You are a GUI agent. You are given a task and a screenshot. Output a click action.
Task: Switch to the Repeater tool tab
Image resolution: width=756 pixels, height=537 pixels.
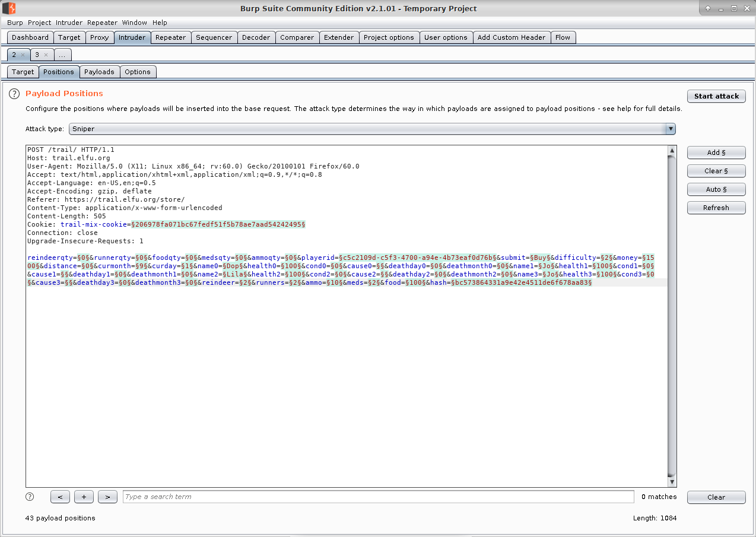171,37
